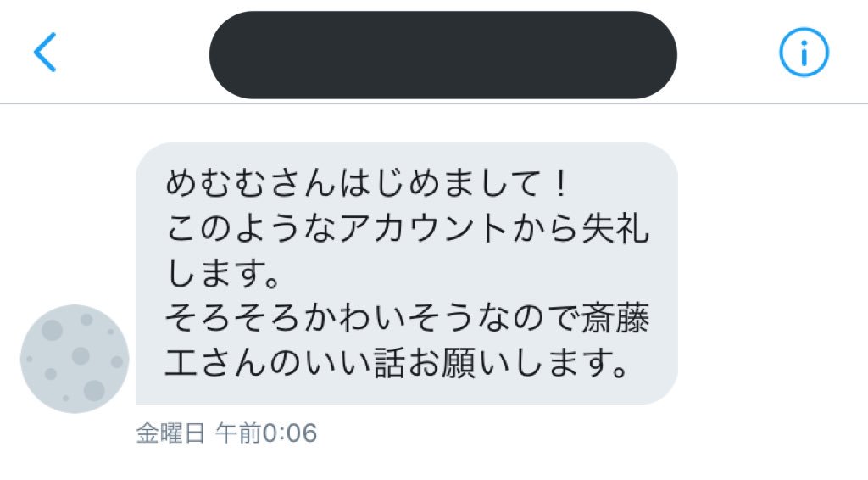Image resolution: width=868 pixels, height=480 pixels.
Task: Tap the day label 金曜日 under the bubble
Action: click(x=170, y=433)
